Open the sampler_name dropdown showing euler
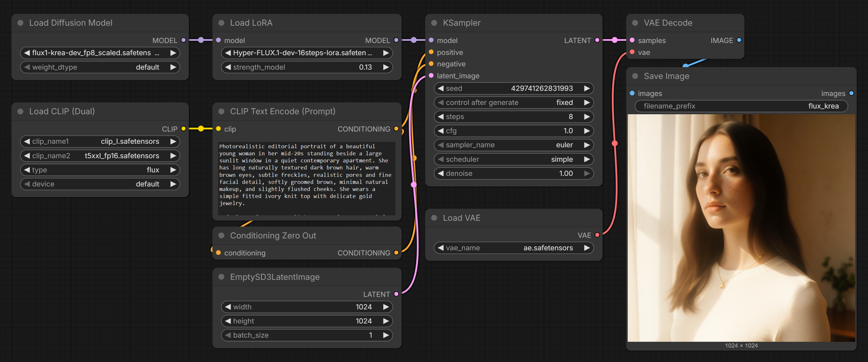Viewport: 868px width, 362px height. (514, 145)
